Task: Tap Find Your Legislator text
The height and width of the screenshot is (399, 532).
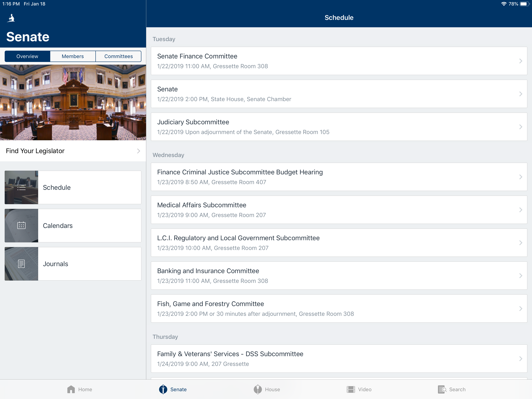Action: pyautogui.click(x=35, y=151)
